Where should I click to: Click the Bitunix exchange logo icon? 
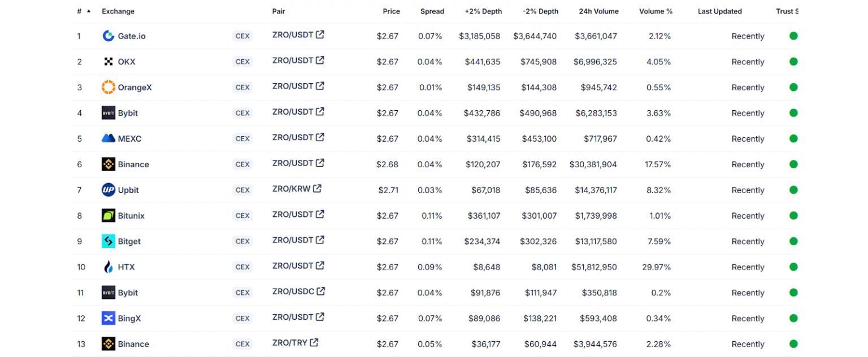click(108, 216)
